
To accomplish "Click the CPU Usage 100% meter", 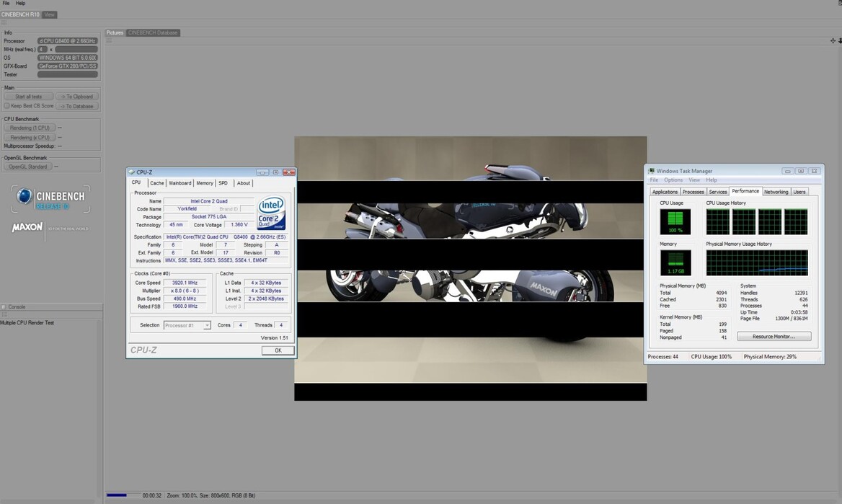I will tap(675, 221).
